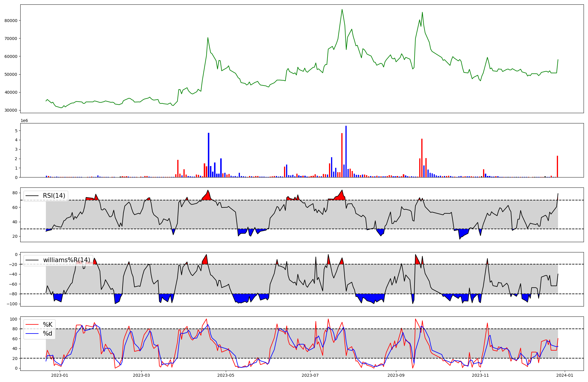Click the williams%R(14) legend label
The height and width of the screenshot is (382, 588).
click(67, 260)
